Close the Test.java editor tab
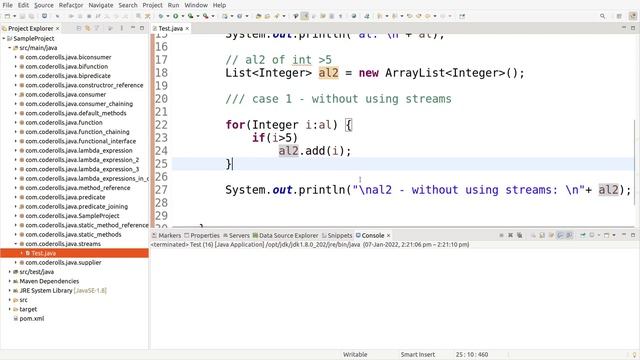This screenshot has width=640, height=360. [187, 28]
